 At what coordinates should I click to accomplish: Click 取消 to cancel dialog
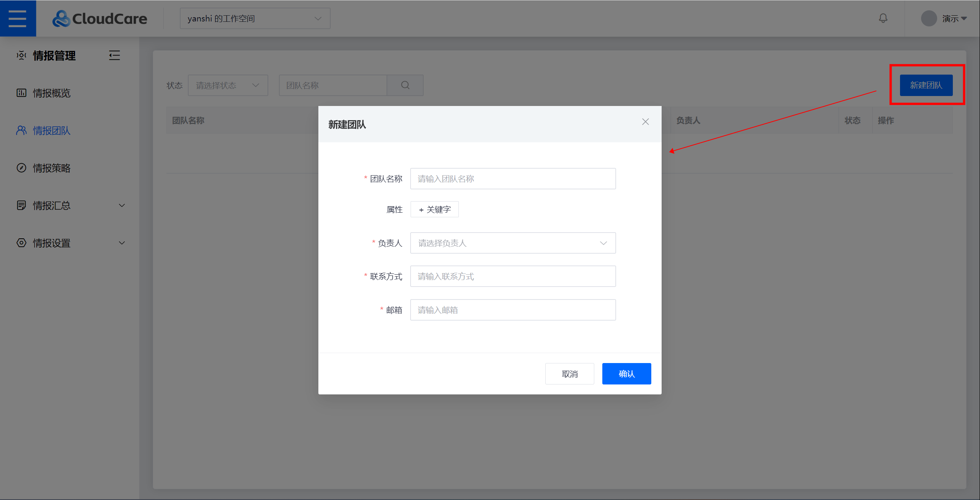point(569,374)
